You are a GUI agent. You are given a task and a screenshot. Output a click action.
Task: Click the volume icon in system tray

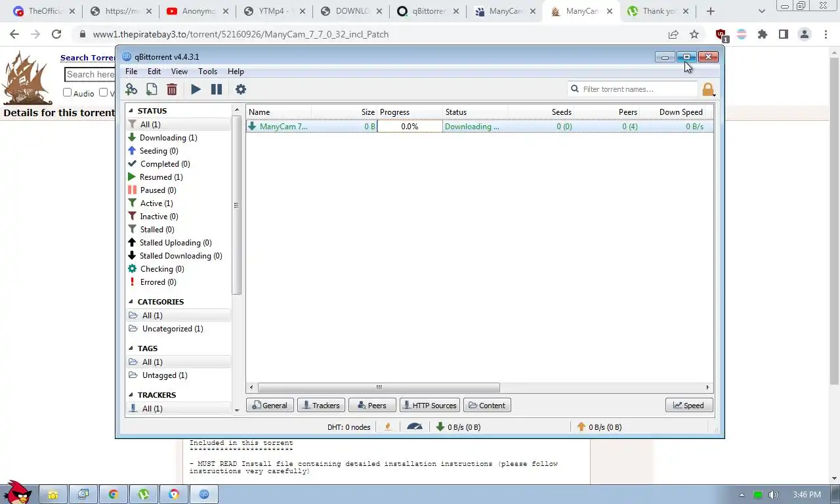click(773, 495)
